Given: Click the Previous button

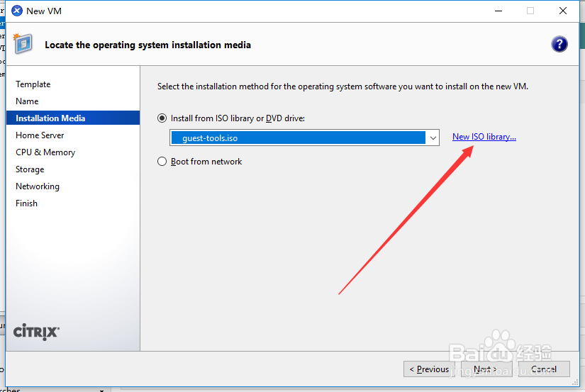Looking at the screenshot, I should click(429, 369).
